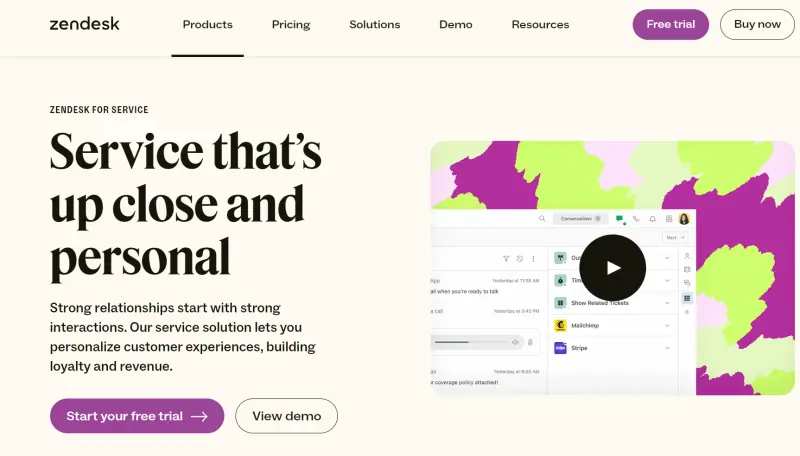Click the Mailchimp app icon

[x=560, y=325]
